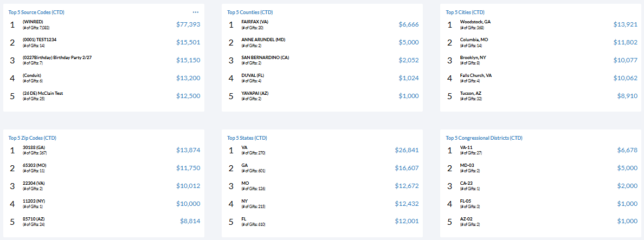Viewport: 644px width, 240px height.
Task: Open the $26,841 amount for VA state
Action: click(x=407, y=150)
